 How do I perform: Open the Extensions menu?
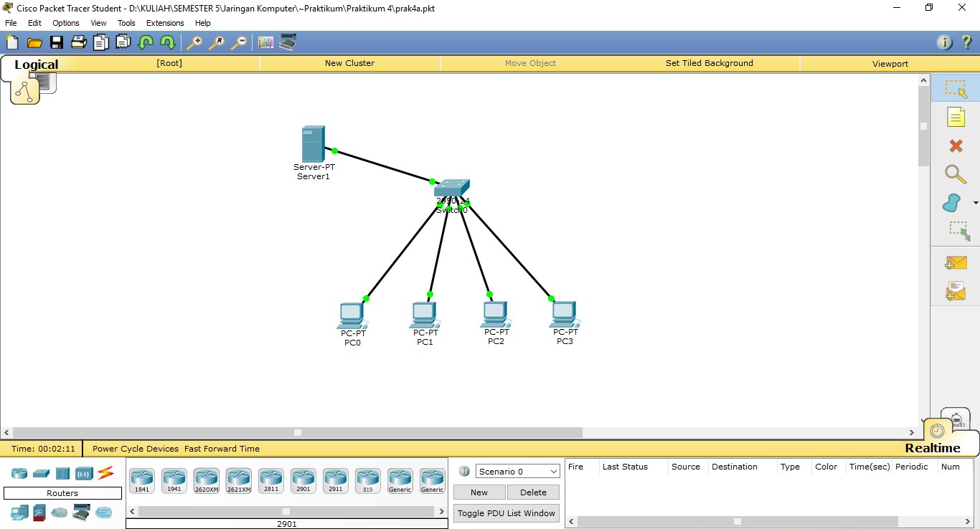point(164,22)
